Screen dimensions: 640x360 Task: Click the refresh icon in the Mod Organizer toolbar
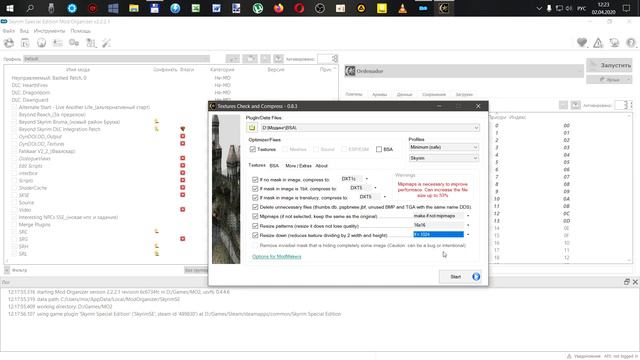click(x=9, y=43)
